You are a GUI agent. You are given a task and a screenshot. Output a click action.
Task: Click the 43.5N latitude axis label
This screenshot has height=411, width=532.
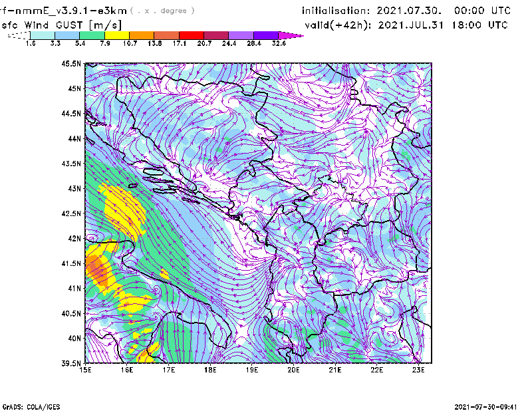tap(71, 164)
